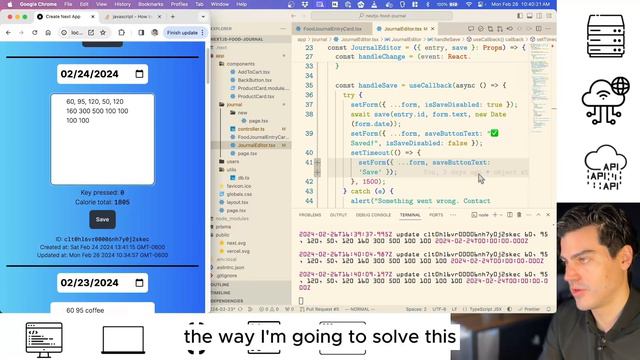Image resolution: width=640 pixels, height=360 pixels.
Task: Click the 02/24/2024 date field
Action: 102,74
